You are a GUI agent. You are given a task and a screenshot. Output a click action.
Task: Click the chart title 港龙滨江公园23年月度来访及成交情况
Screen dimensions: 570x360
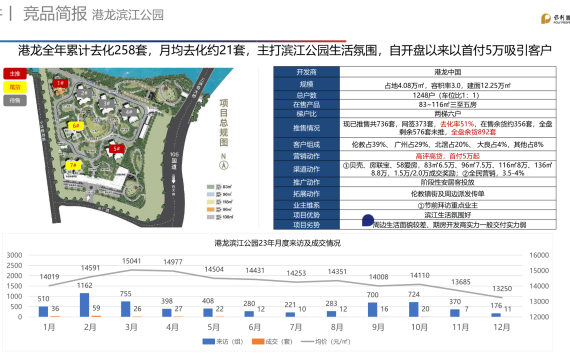coord(277,243)
